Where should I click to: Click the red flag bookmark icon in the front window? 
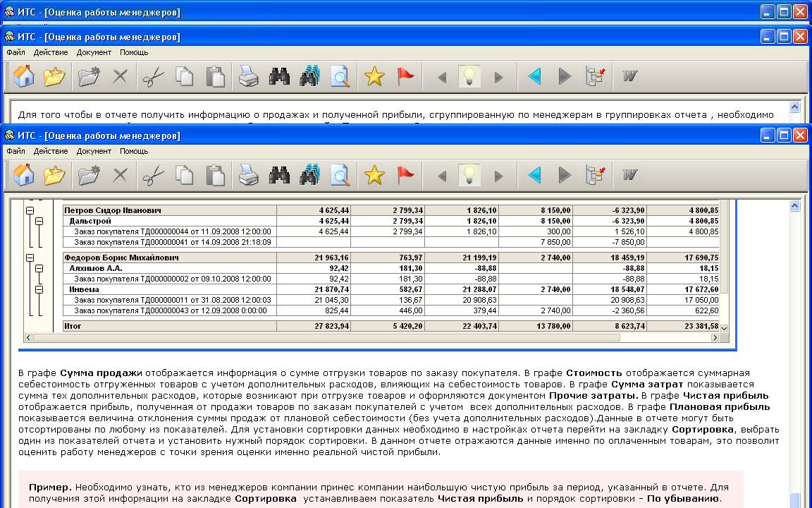coord(405,175)
